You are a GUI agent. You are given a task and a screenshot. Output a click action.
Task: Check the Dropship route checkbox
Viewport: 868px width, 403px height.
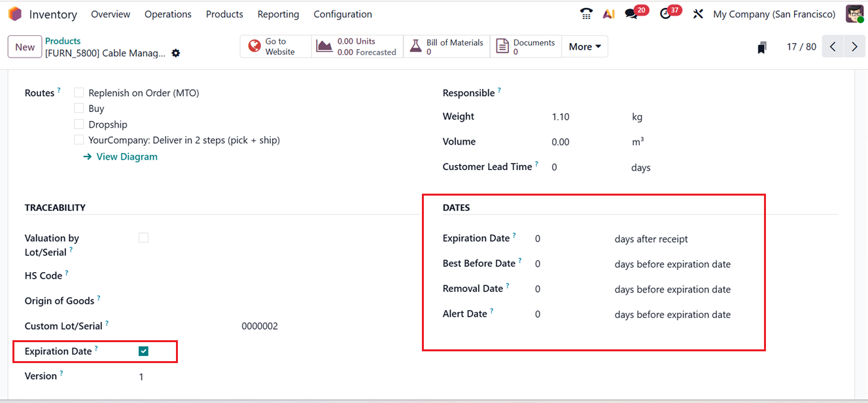click(78, 124)
